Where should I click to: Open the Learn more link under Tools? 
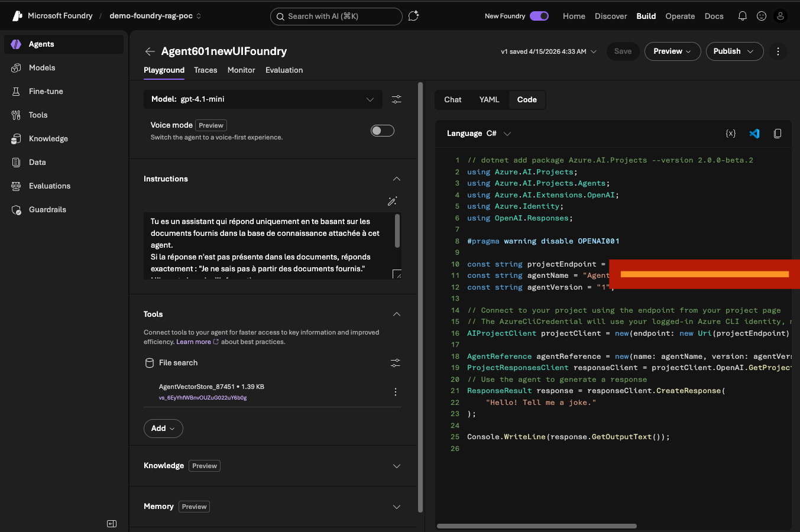tap(193, 340)
